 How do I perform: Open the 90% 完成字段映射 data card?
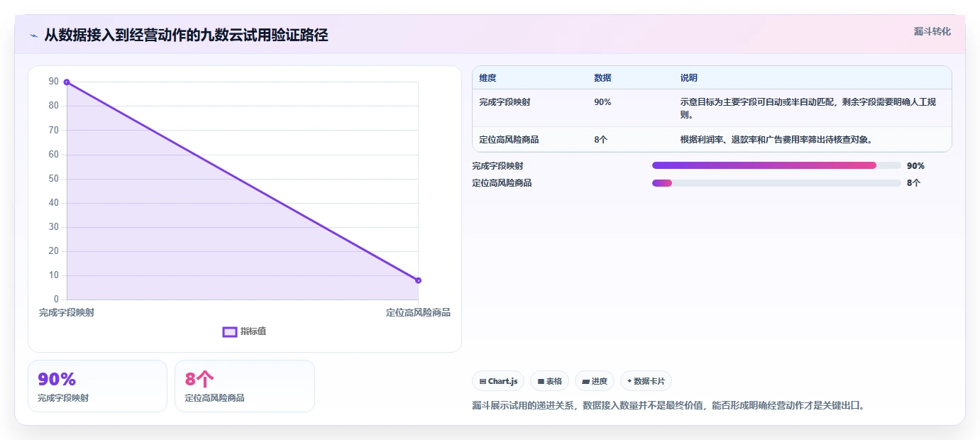click(97, 386)
